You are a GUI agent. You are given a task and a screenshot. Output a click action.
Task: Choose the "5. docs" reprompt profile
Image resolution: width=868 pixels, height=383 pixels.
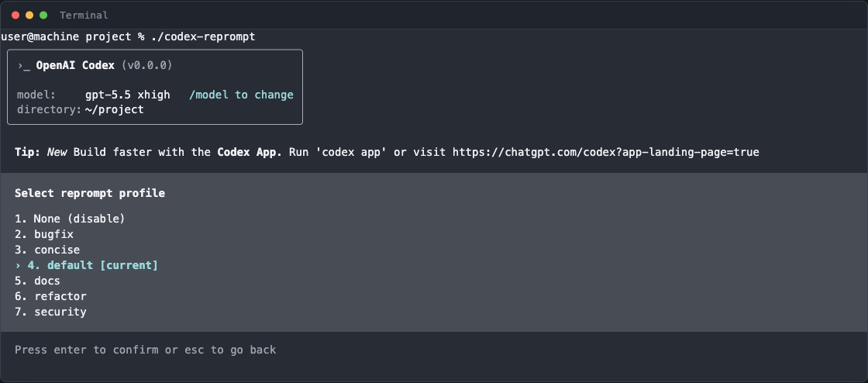[38, 281]
